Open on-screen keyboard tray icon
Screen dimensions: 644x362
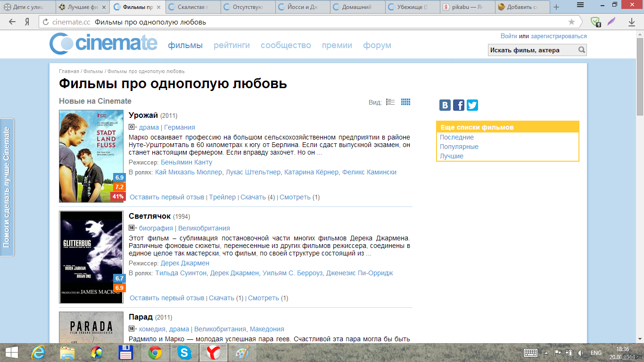(x=531, y=353)
